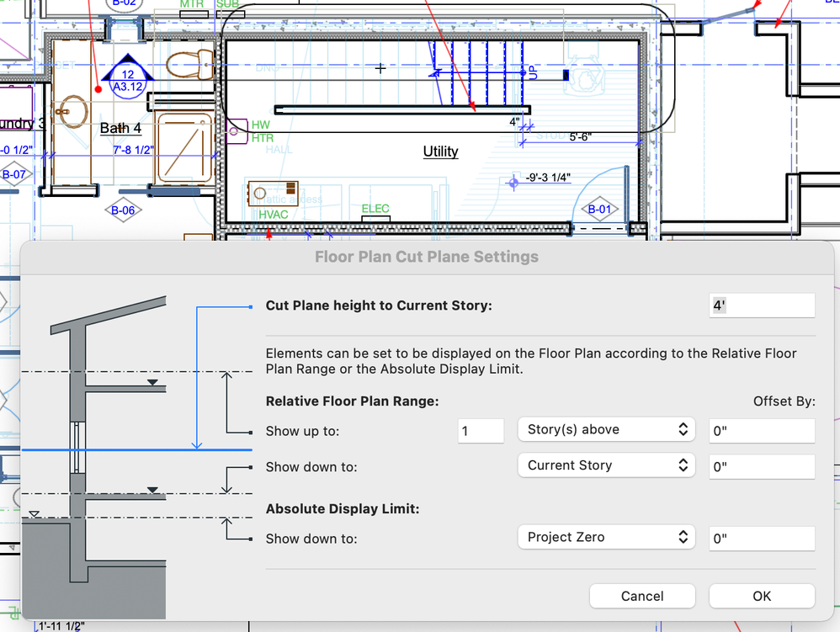Select the shower stall in Bath 4

pos(185,149)
